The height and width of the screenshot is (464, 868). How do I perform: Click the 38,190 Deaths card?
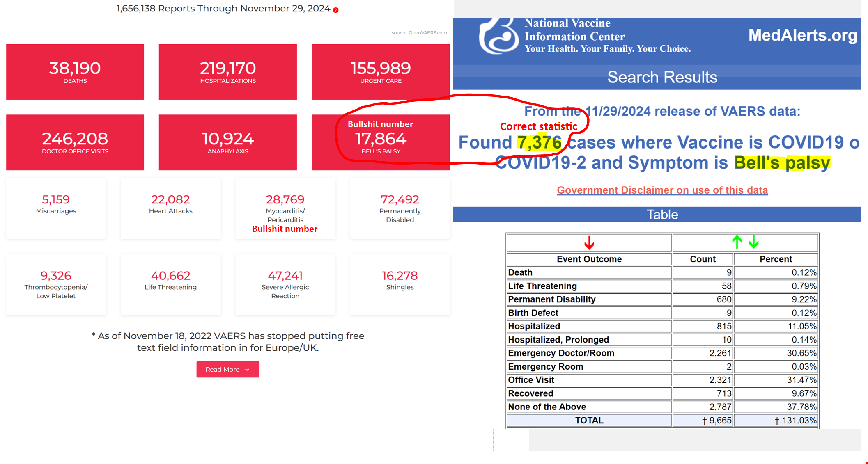75,72
